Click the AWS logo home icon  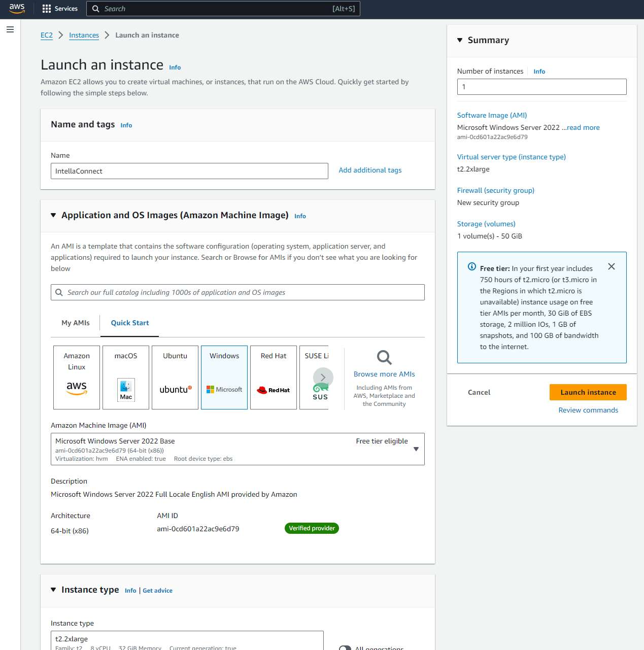[x=17, y=9]
